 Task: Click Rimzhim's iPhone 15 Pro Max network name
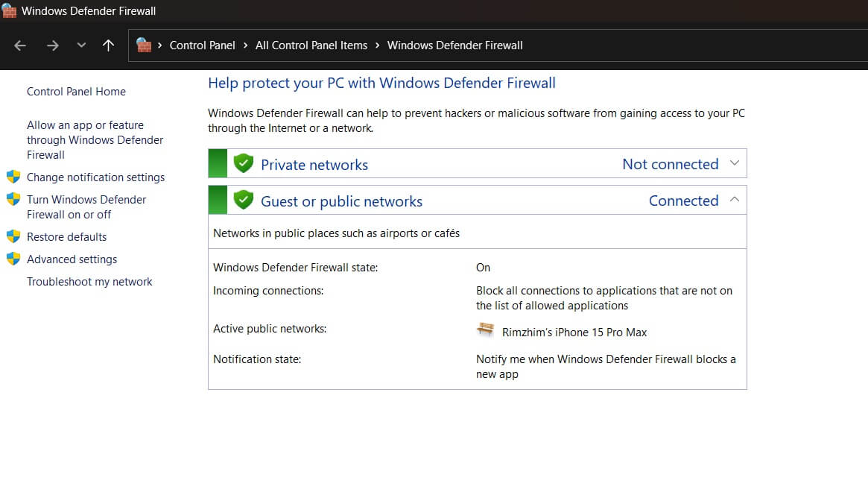[574, 332]
